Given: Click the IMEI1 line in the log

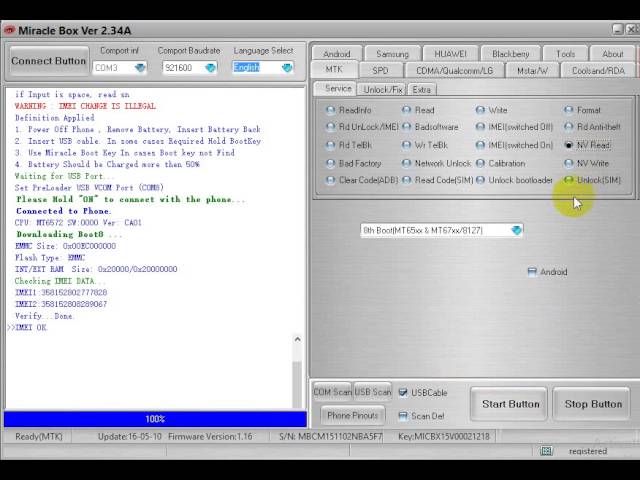Looking at the screenshot, I should tap(61, 292).
